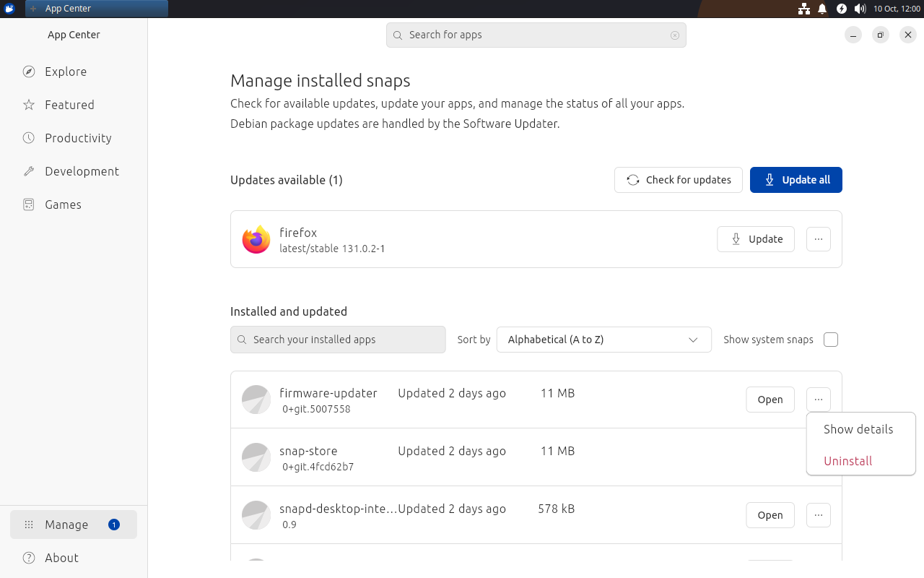Open the Featured category
The width and height of the screenshot is (924, 578).
[74, 105]
